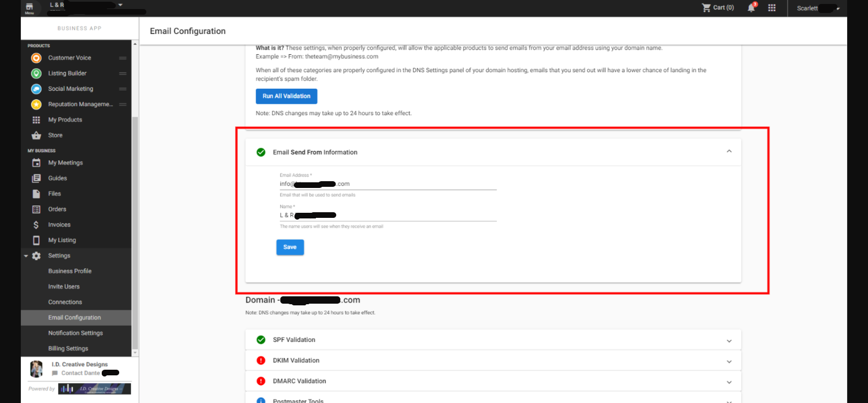
Task: Open the apps grid icon
Action: 772,8
